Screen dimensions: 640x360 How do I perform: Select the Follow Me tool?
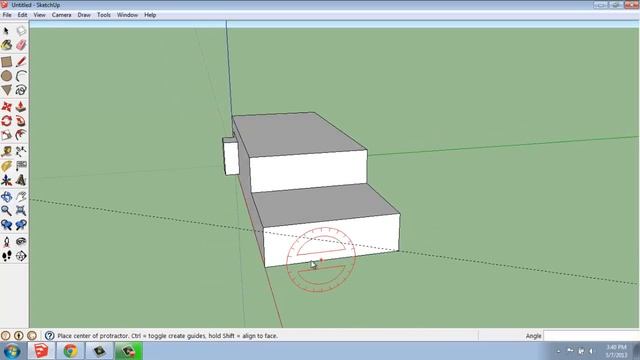(x=21, y=121)
